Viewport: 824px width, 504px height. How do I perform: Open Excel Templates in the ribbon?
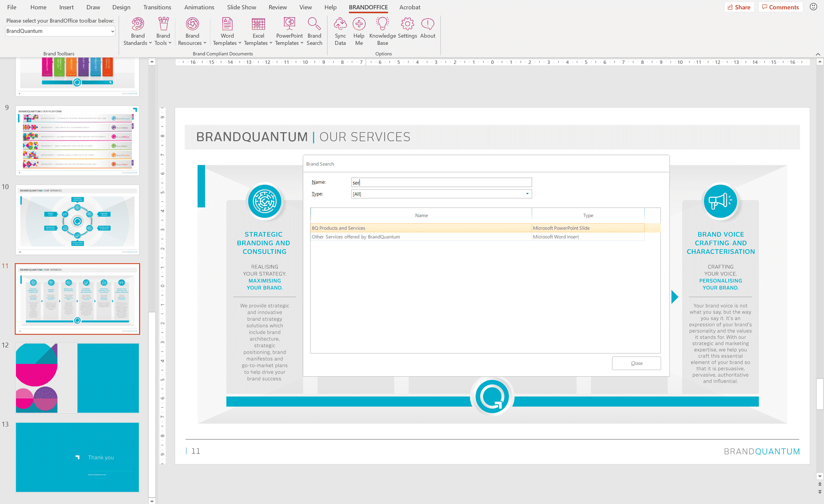258,24
